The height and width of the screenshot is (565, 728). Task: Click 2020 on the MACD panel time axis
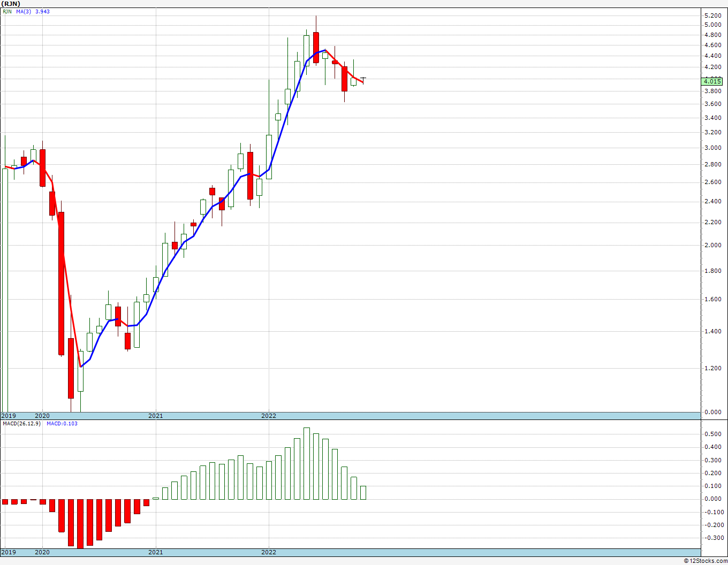pyautogui.click(x=42, y=552)
